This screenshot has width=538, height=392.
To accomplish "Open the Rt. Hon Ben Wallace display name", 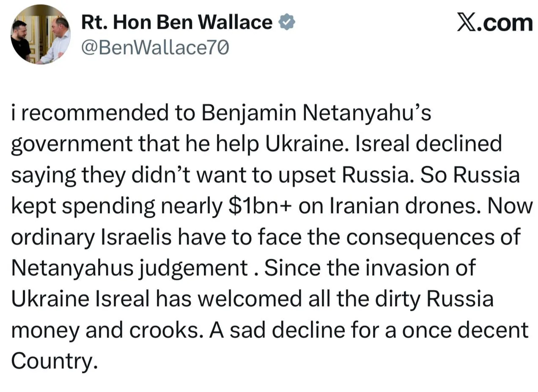I will [x=177, y=22].
